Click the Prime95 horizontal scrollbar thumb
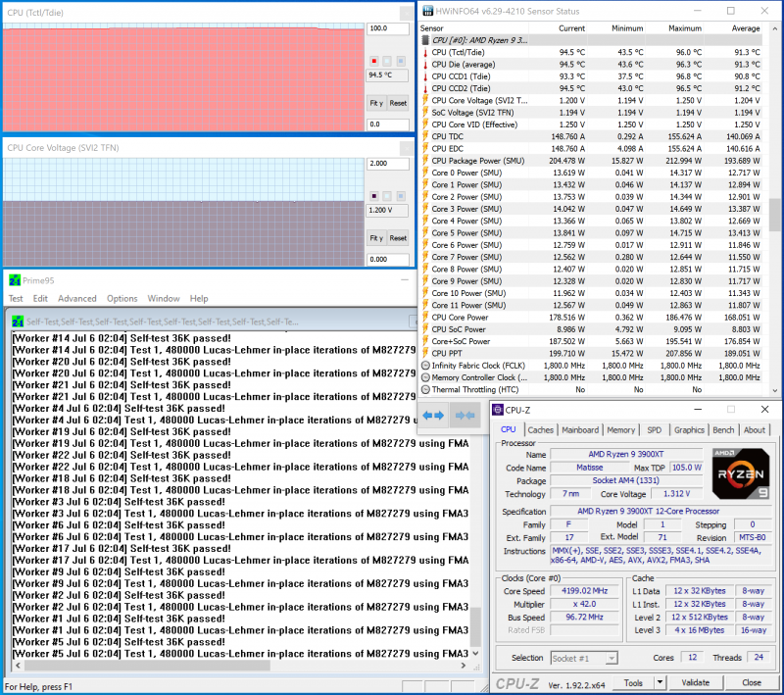 147,666
